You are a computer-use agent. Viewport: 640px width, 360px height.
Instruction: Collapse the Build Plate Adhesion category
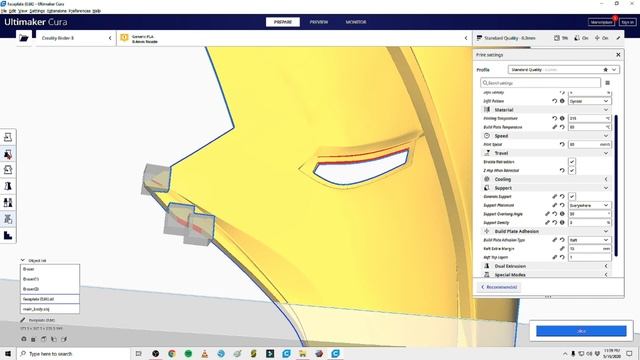(x=547, y=231)
